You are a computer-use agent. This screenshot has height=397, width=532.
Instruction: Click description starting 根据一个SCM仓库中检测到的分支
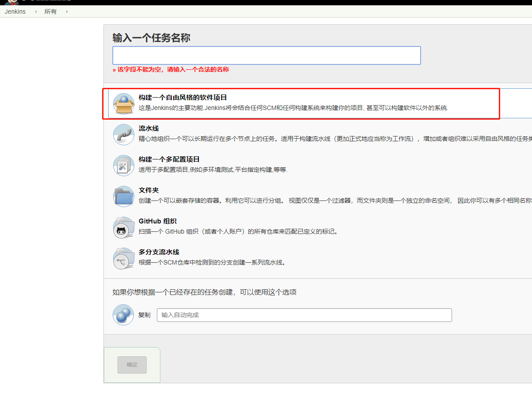coord(212,262)
